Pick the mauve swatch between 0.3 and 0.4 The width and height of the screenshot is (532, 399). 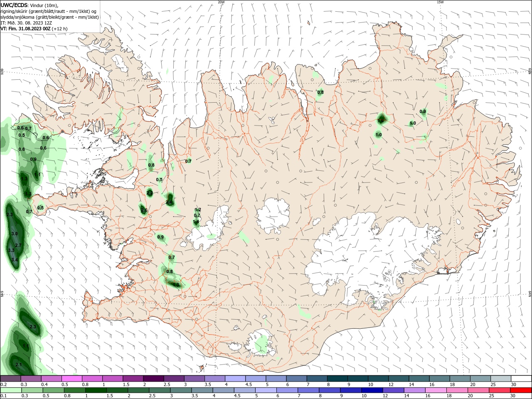(31, 379)
